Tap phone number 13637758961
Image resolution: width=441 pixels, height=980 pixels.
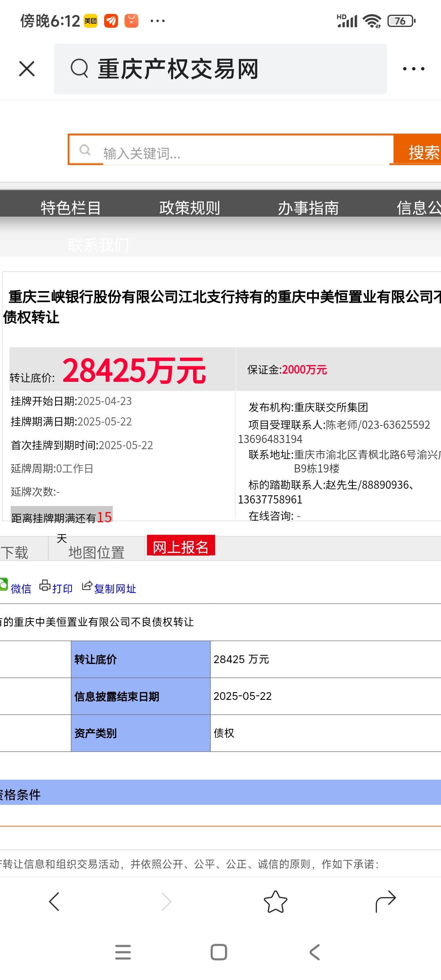click(270, 499)
